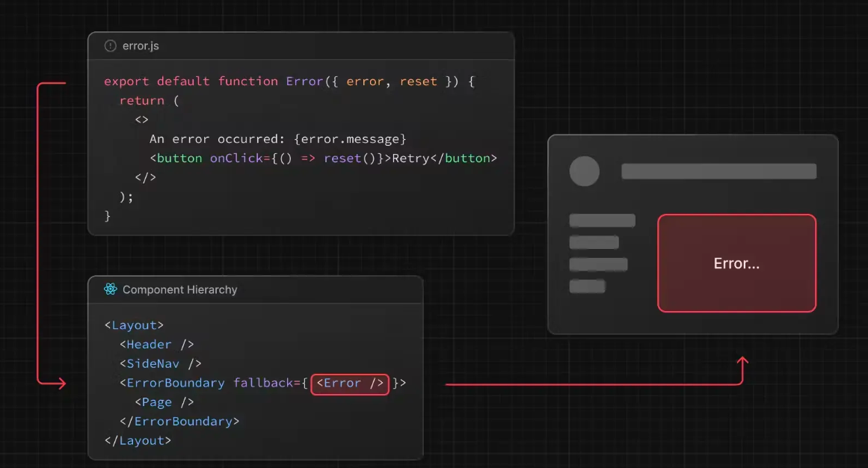Screen dimensions: 868x468
Task: Click the closing </Layout> tag
Action: pyautogui.click(x=138, y=441)
